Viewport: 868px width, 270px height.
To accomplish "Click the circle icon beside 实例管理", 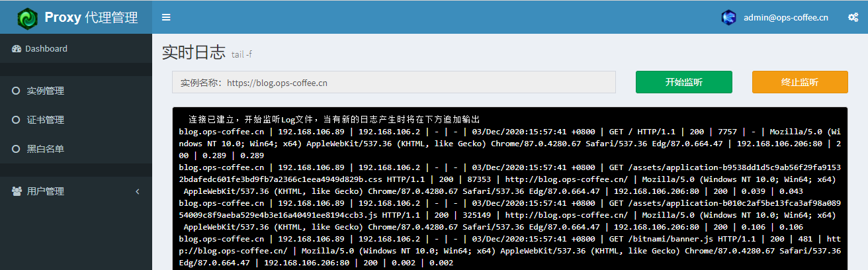I will (x=16, y=91).
